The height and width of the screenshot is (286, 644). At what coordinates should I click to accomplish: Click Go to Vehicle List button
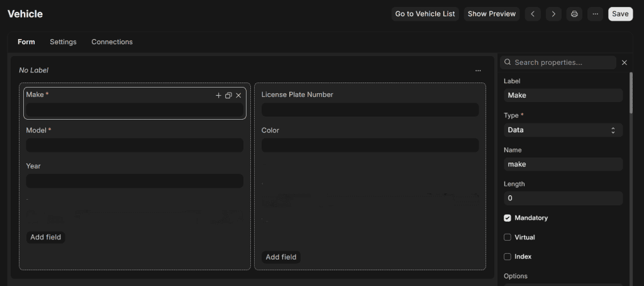coord(425,14)
